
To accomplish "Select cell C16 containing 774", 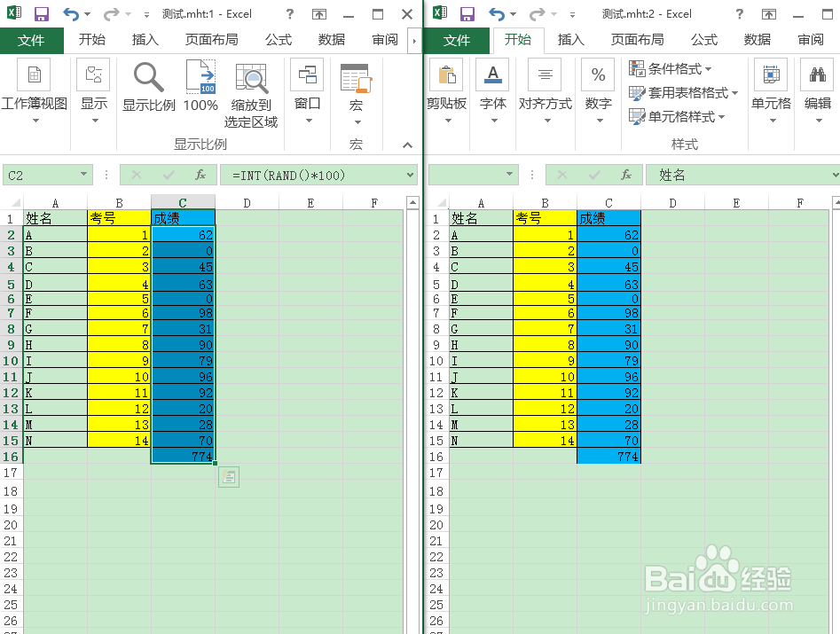I will coord(182,455).
